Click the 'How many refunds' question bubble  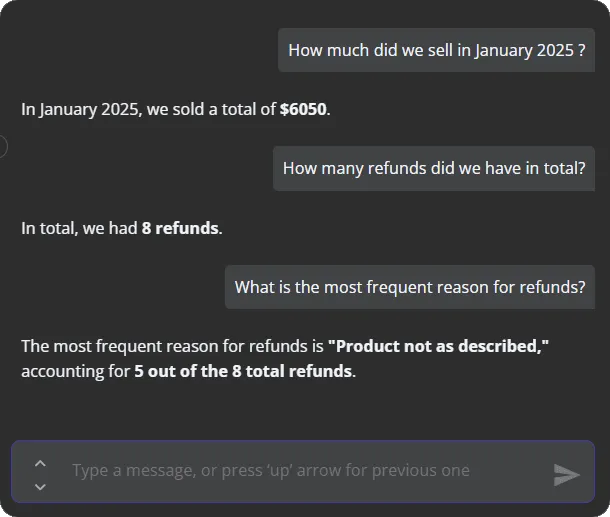point(434,168)
